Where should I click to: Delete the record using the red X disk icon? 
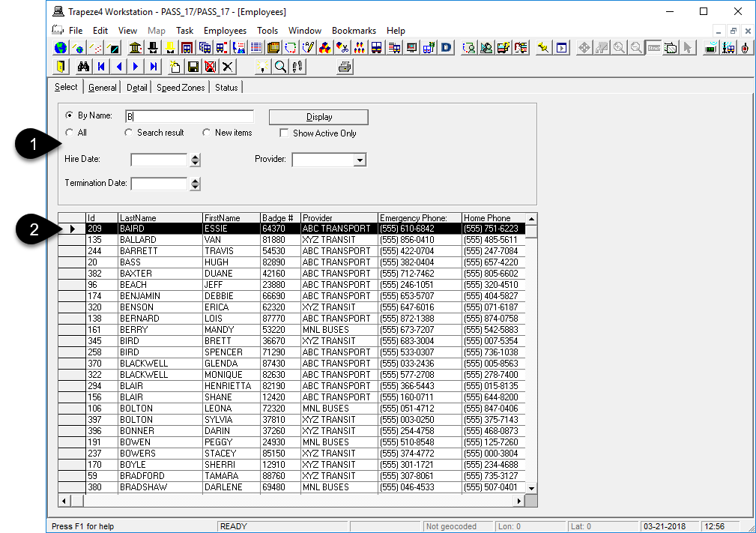click(211, 66)
